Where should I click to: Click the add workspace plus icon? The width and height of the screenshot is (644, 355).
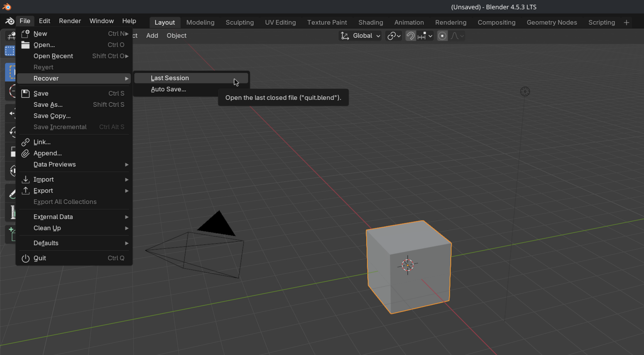tap(626, 23)
